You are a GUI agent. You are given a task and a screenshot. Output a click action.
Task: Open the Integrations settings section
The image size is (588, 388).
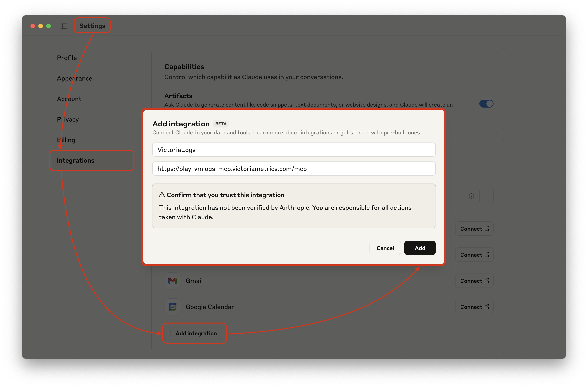76,160
